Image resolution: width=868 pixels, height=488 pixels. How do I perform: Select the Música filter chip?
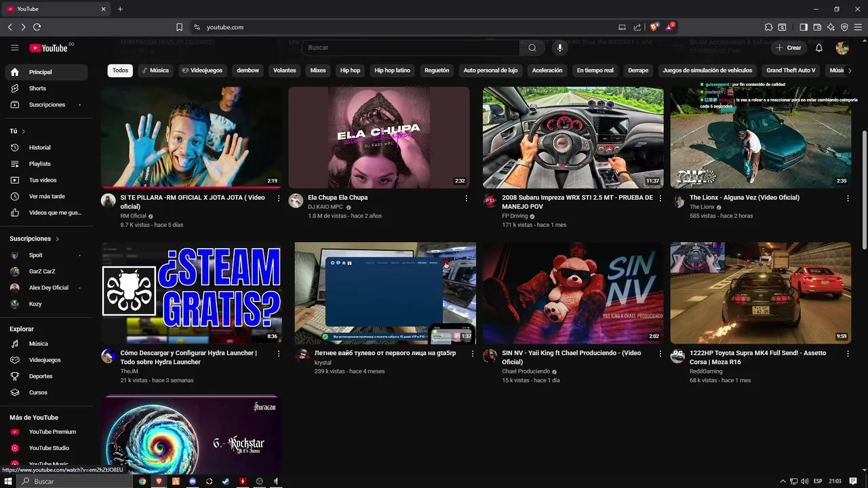155,70
